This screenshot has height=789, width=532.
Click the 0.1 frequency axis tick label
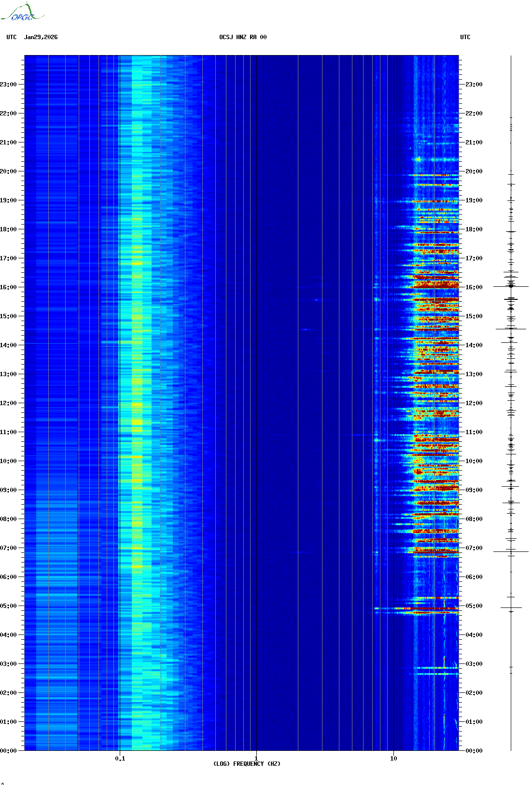coord(120,758)
